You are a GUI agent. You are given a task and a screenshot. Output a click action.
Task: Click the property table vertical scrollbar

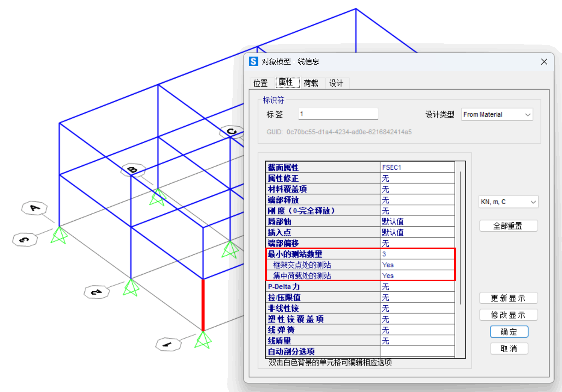point(460,237)
